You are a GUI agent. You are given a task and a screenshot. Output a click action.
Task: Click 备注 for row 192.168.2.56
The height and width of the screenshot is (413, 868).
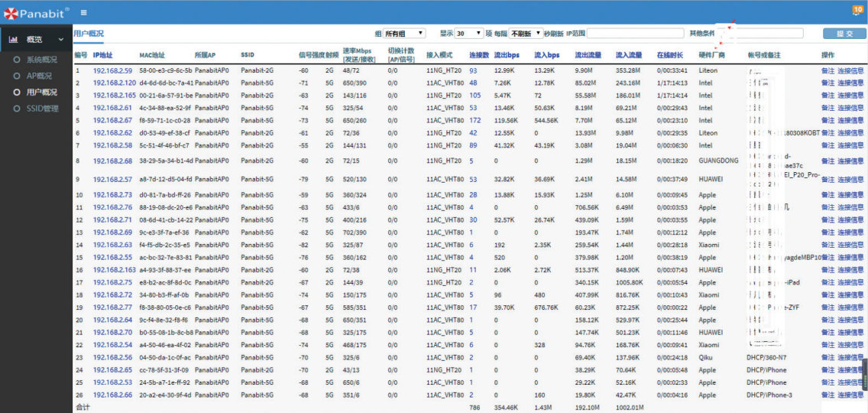828,357
